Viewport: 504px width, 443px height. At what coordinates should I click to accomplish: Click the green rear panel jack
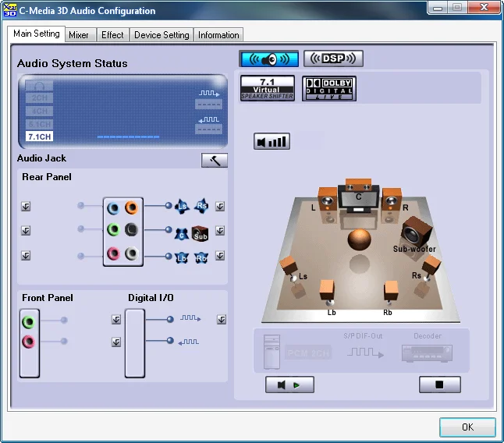click(113, 230)
